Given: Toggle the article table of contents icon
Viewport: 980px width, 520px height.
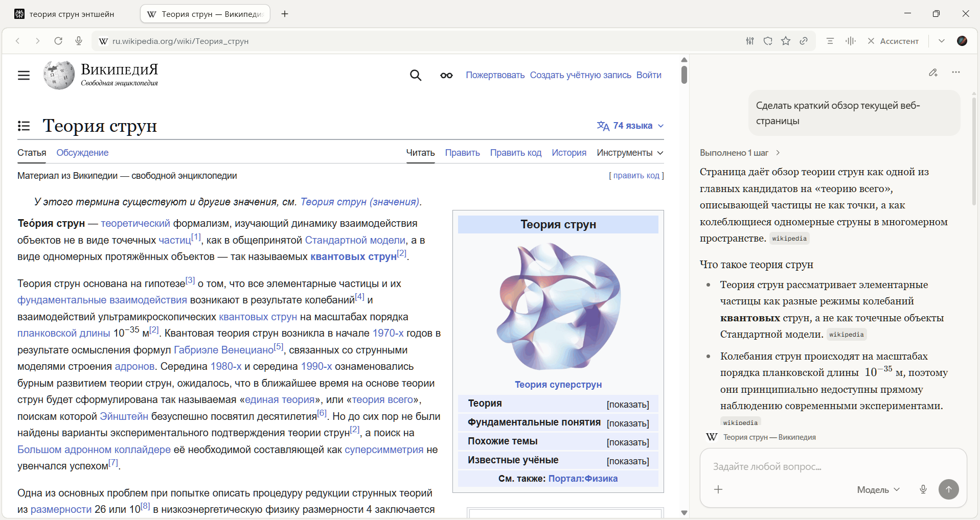Looking at the screenshot, I should [x=24, y=126].
